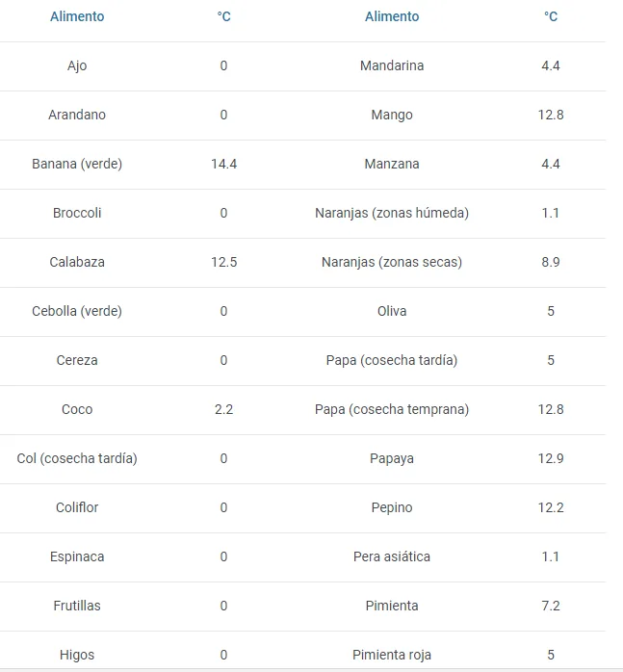Click the left °C column header
This screenshot has width=623, height=672.
(x=223, y=16)
